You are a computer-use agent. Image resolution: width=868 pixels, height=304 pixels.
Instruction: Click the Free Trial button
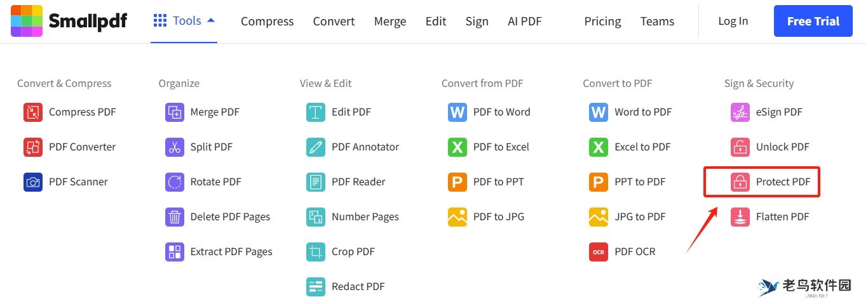pyautogui.click(x=813, y=21)
